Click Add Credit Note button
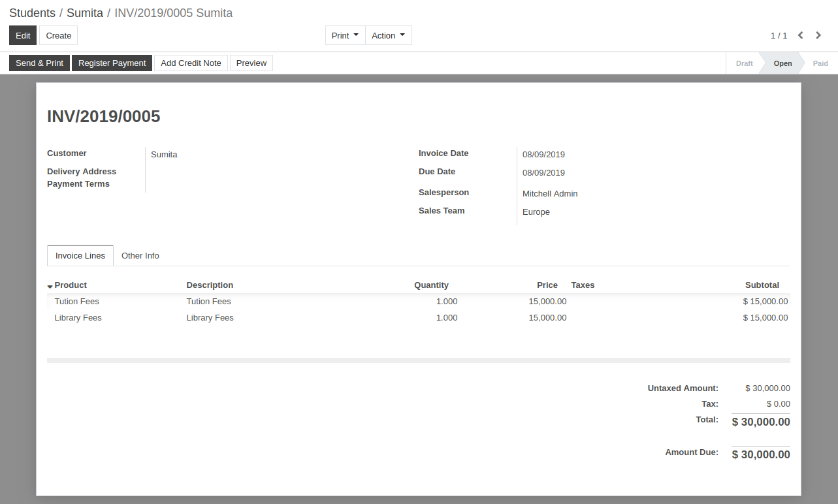Image resolution: width=838 pixels, height=504 pixels. (x=191, y=63)
